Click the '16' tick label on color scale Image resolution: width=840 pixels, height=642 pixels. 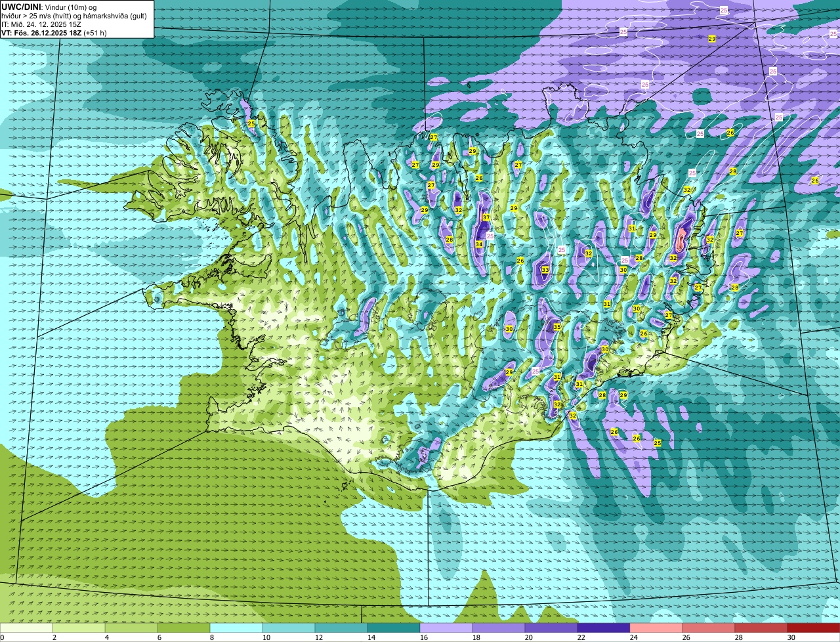point(424,637)
